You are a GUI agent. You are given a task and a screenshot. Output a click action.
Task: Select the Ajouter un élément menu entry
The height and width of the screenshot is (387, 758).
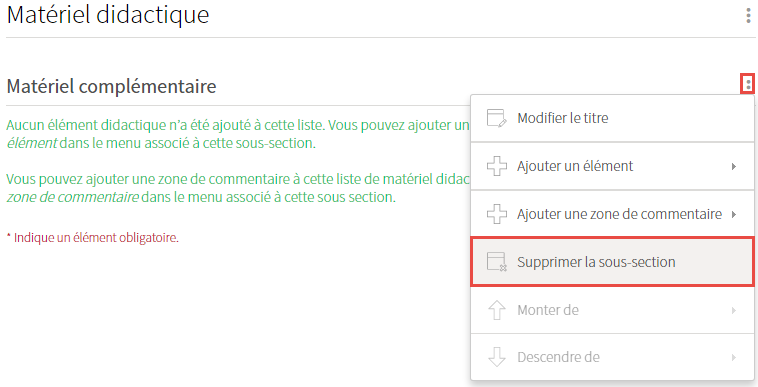[x=612, y=166]
